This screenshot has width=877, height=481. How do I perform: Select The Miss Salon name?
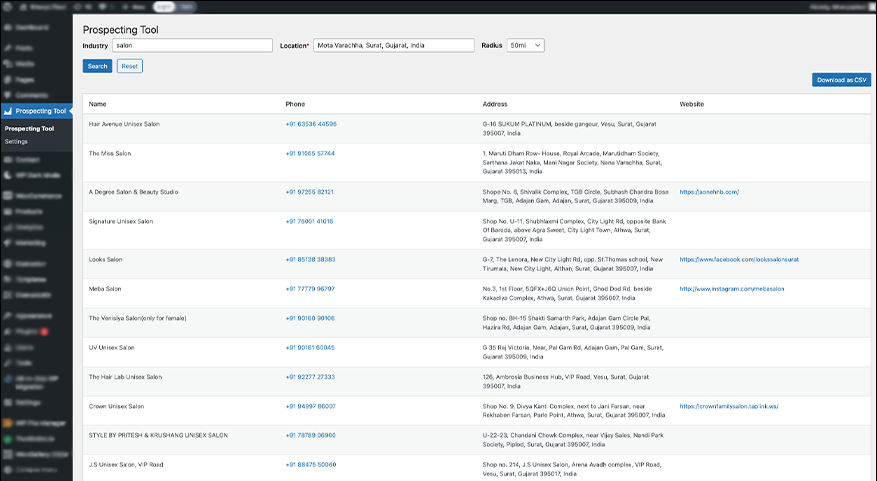(x=110, y=153)
